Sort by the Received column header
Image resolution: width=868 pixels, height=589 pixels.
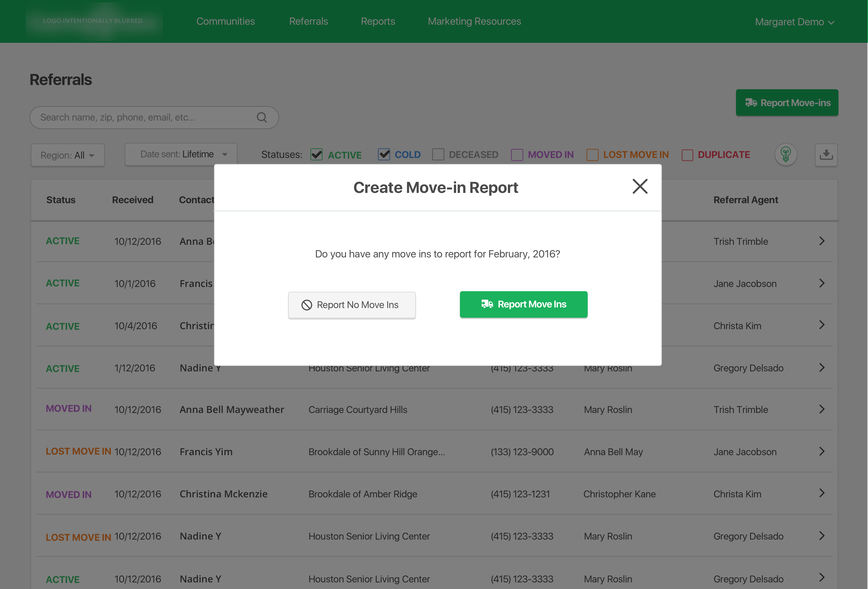point(133,200)
